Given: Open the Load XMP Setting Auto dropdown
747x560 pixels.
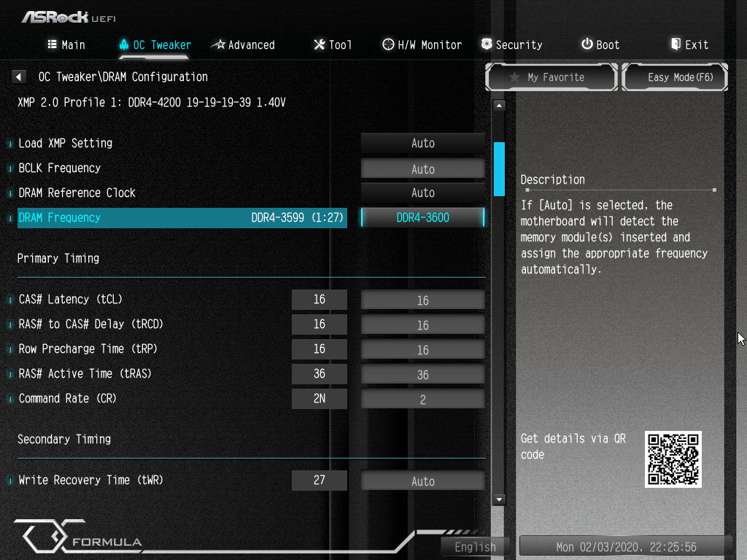Looking at the screenshot, I should 422,144.
